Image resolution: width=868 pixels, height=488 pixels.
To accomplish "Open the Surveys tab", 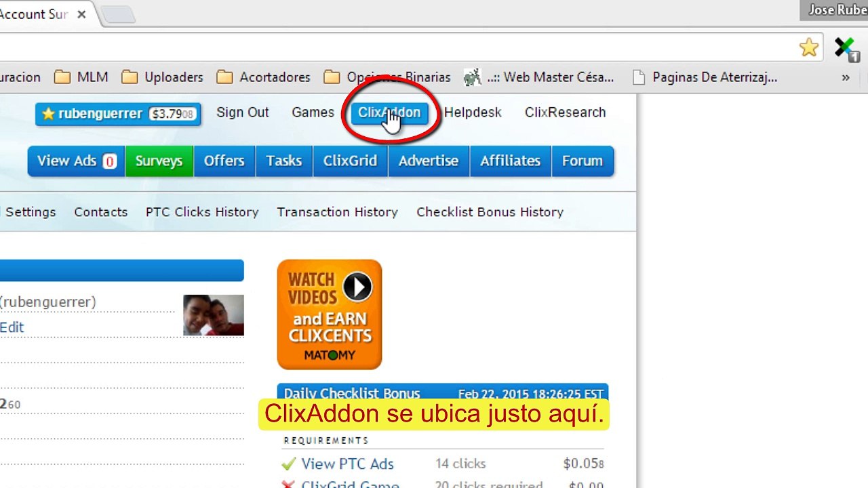I will click(x=159, y=161).
